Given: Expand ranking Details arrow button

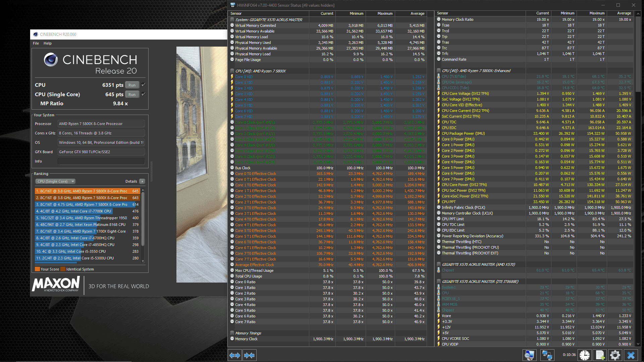Looking at the screenshot, I should point(142,181).
